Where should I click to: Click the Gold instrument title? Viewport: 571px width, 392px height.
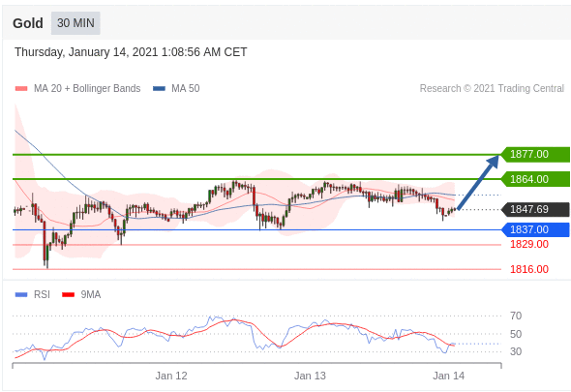[28, 23]
